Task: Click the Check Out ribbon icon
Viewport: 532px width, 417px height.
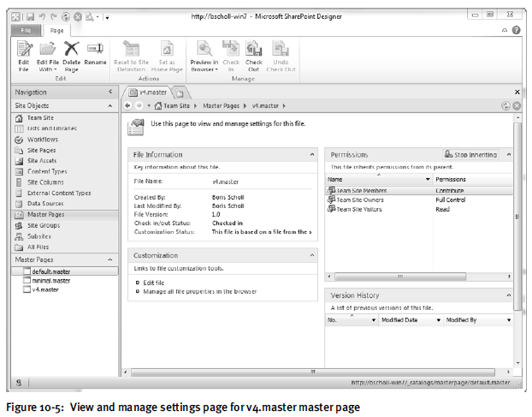Action: (254, 49)
